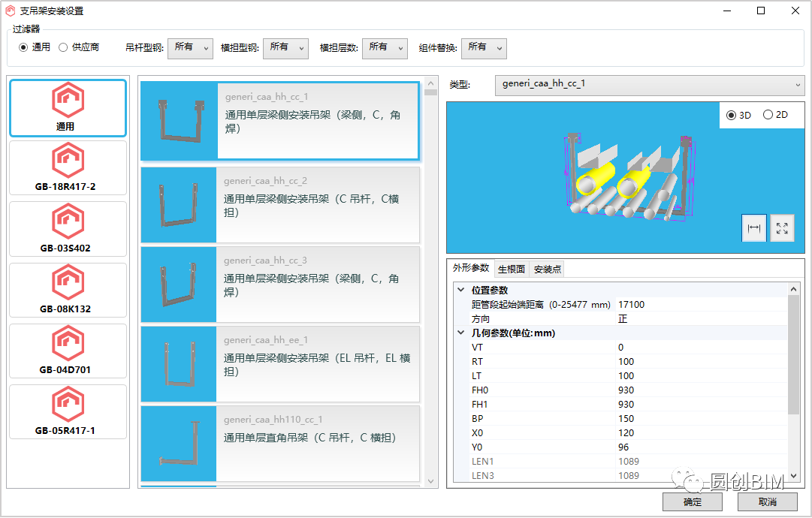Collapse the 位置参数 group

pos(461,290)
